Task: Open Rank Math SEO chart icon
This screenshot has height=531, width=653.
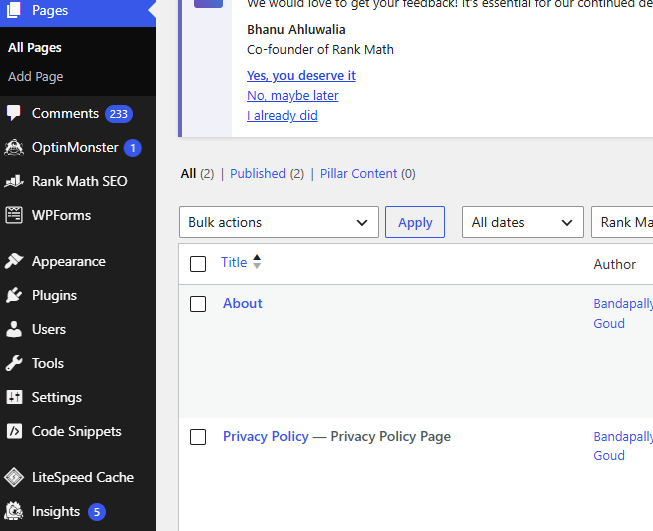Action: pos(14,181)
